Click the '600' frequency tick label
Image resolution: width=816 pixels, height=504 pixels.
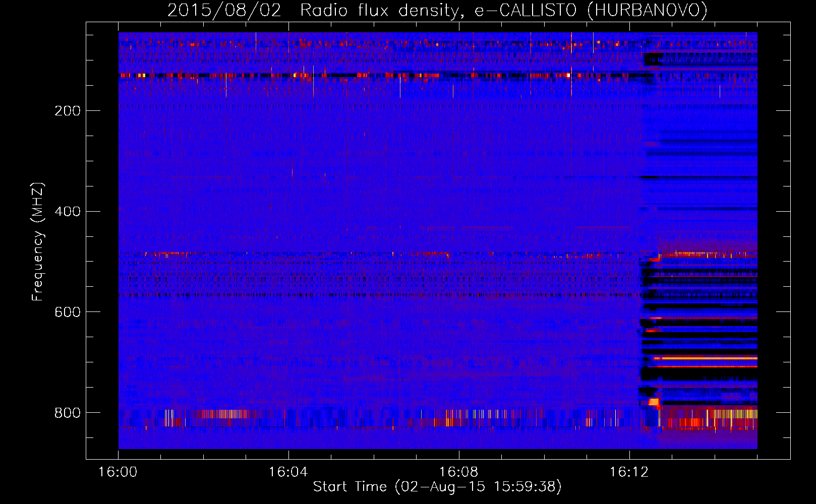pyautogui.click(x=68, y=312)
